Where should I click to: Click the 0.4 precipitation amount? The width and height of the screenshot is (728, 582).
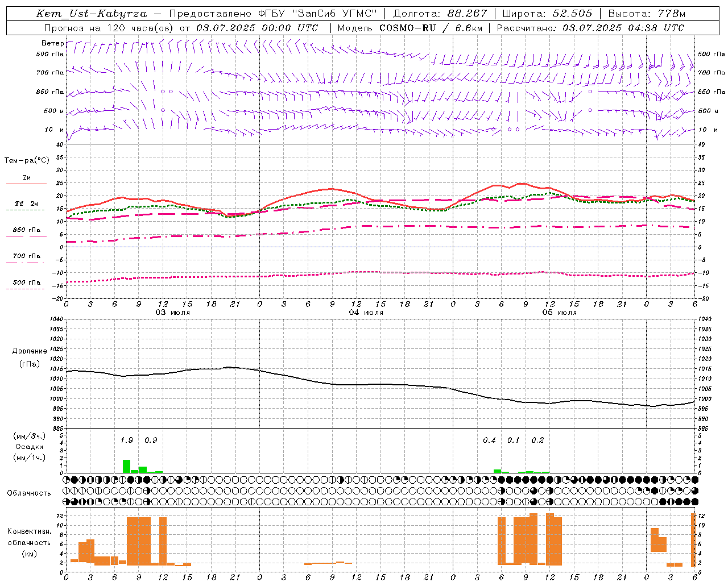[x=490, y=440]
